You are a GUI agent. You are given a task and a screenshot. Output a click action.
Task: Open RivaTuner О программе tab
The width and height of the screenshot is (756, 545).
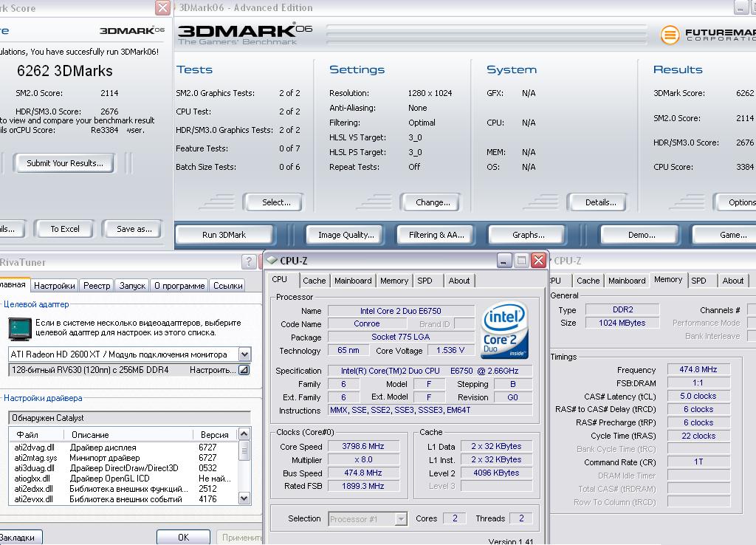pos(179,286)
